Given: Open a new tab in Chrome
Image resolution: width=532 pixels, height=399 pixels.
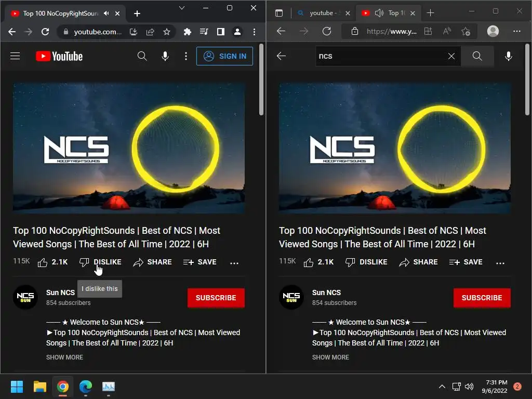Looking at the screenshot, I should click(x=137, y=13).
